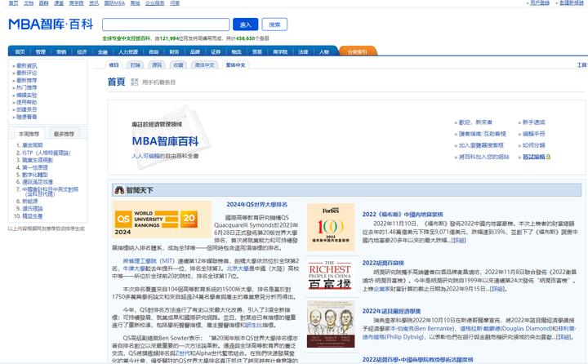Open 最新資訊 in the left sidebar
Viewport: 588px width, 364px height.
tap(27, 65)
